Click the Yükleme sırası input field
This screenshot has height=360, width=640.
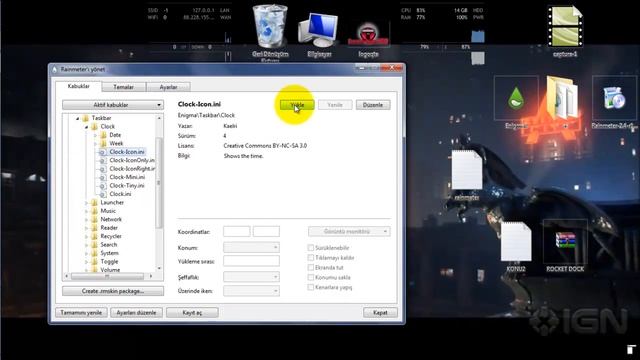[251, 261]
